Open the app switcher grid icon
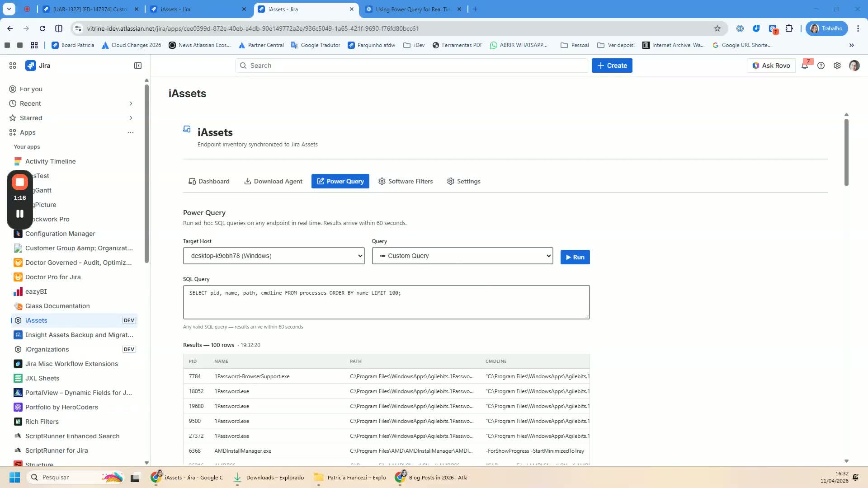 (13, 66)
